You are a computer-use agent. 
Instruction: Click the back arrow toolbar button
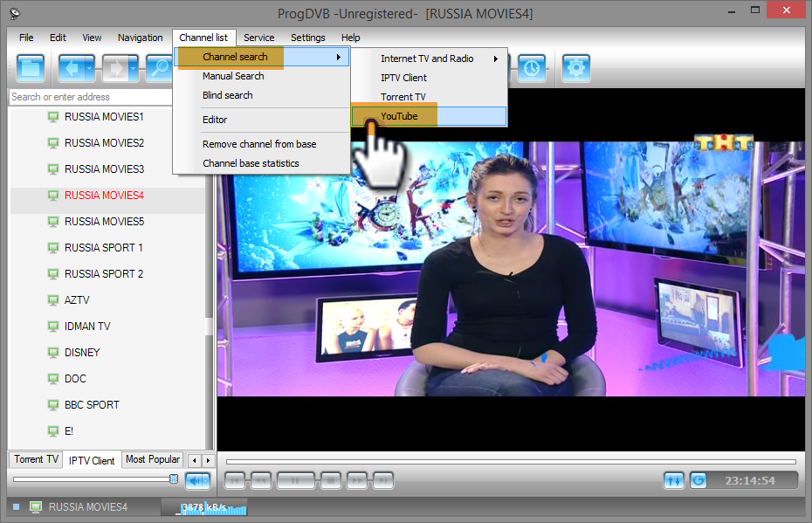(72, 68)
